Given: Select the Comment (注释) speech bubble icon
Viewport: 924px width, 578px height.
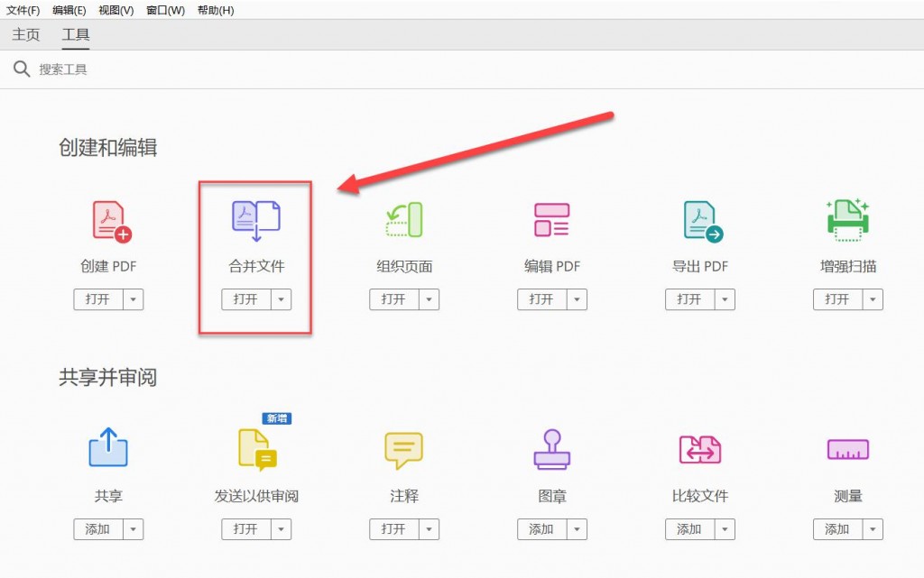Looking at the screenshot, I should tap(403, 450).
